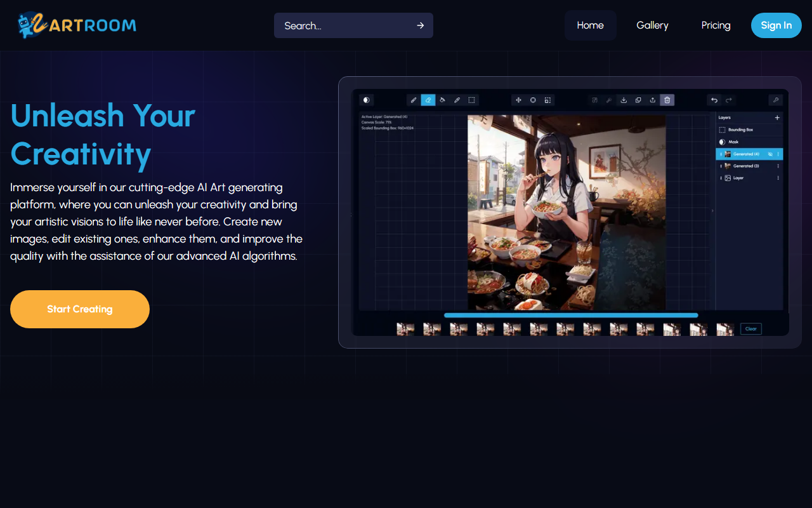The height and width of the screenshot is (508, 812).
Task: Click the copy/duplicate icon in editor toolbar
Action: click(638, 100)
